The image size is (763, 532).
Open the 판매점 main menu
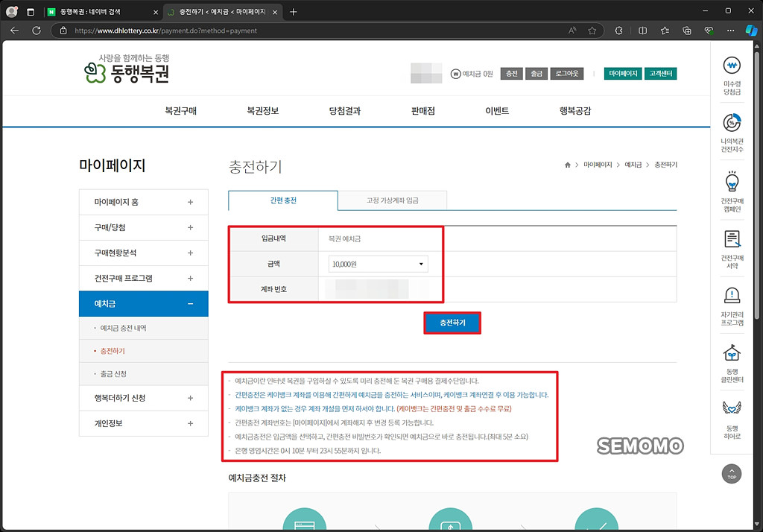423,111
